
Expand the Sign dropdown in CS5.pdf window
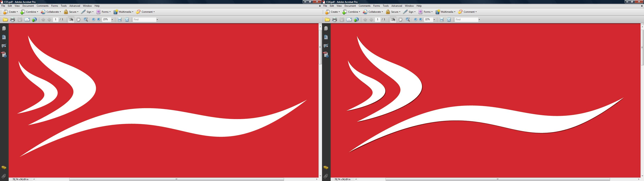[x=93, y=12]
